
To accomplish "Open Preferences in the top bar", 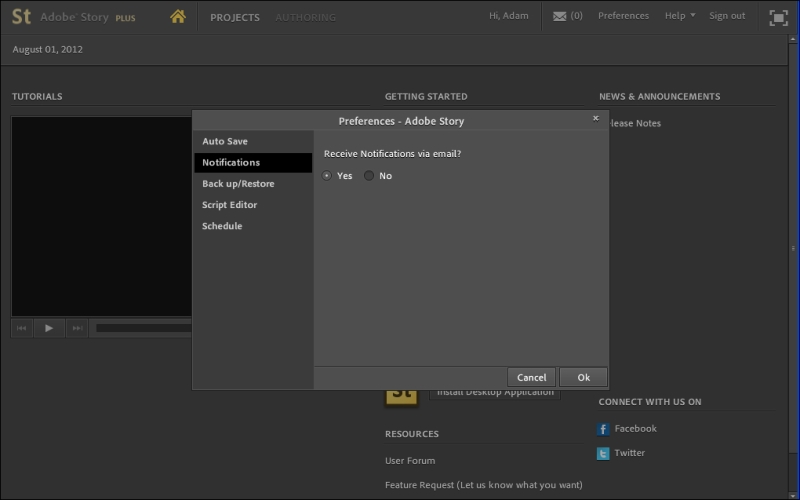I will [x=623, y=16].
